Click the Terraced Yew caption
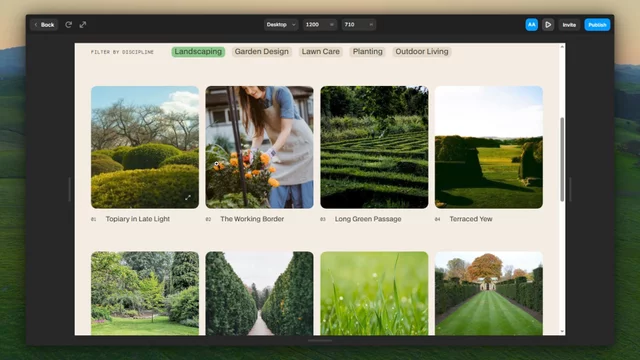The width and height of the screenshot is (640, 360). 471,219
